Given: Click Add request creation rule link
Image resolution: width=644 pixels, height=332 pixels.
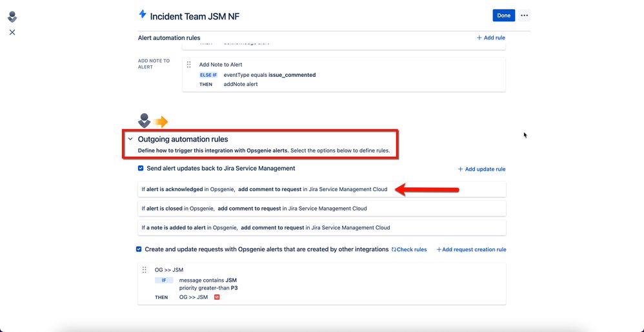Looking at the screenshot, I should 471,249.
